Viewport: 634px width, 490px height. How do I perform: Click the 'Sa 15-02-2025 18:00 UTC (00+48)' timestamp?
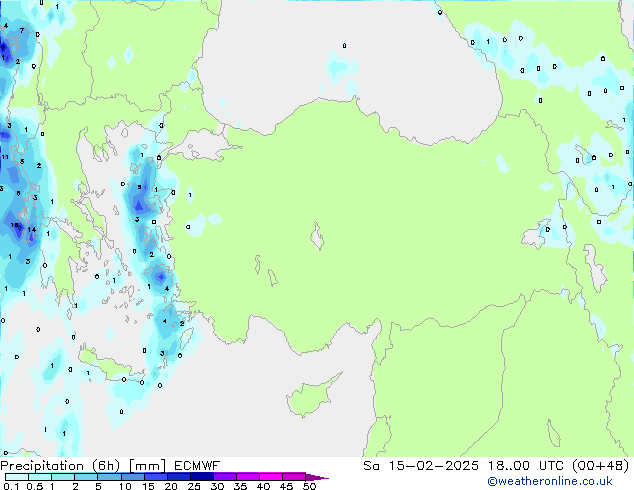pyautogui.click(x=496, y=466)
